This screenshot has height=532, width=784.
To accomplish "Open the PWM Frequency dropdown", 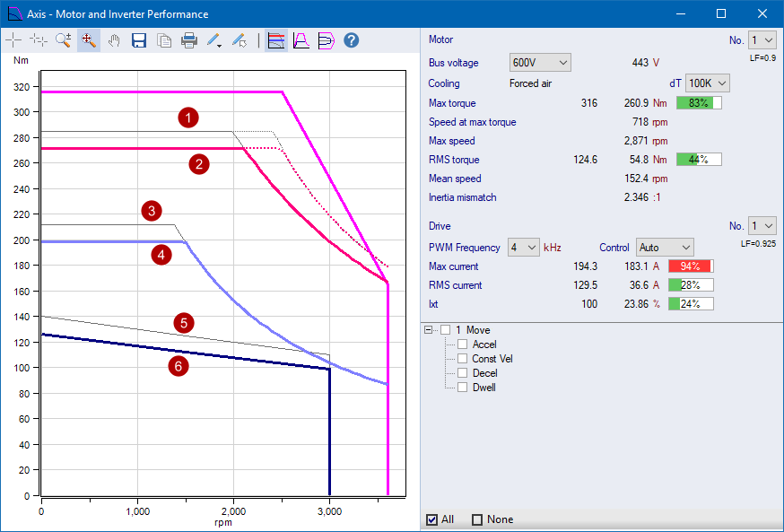I will [524, 247].
